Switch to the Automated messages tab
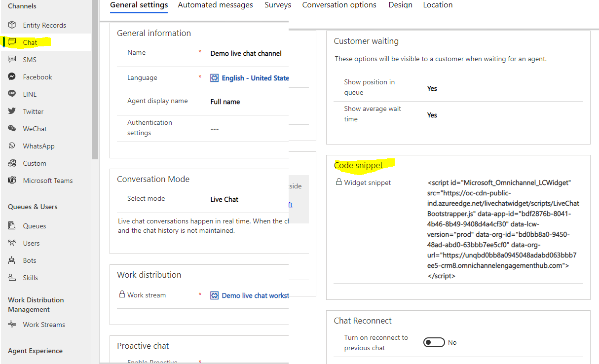Image resolution: width=599 pixels, height=364 pixels. (215, 5)
